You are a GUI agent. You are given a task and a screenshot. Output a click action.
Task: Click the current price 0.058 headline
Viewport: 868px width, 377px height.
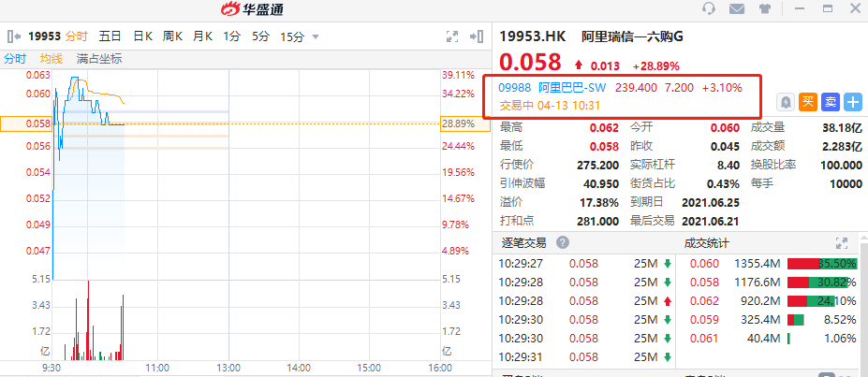530,62
